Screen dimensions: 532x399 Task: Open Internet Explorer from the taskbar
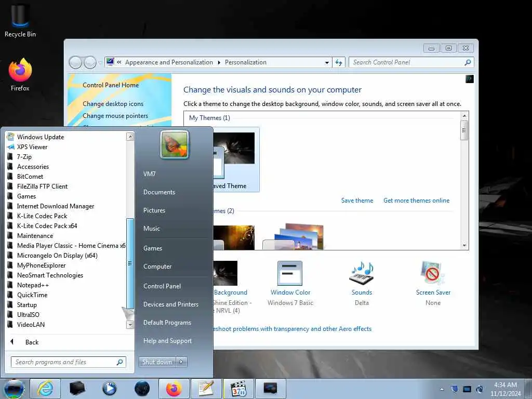[x=45, y=389]
